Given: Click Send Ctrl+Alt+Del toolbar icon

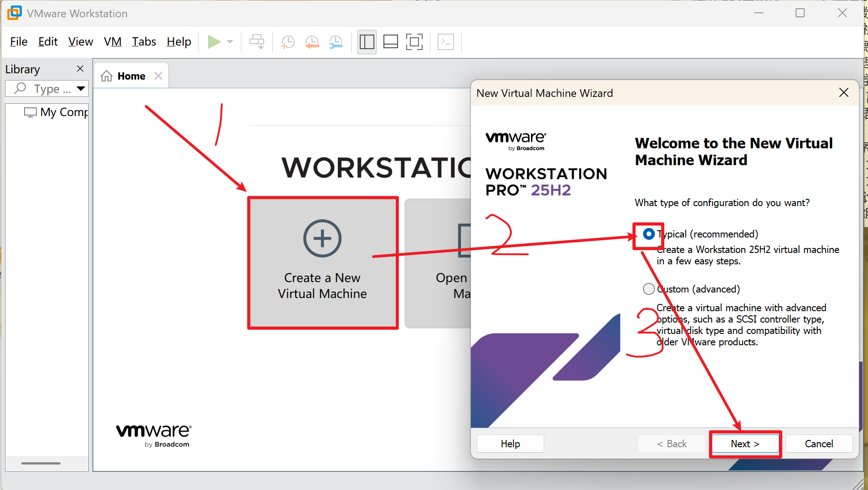Looking at the screenshot, I should (257, 42).
